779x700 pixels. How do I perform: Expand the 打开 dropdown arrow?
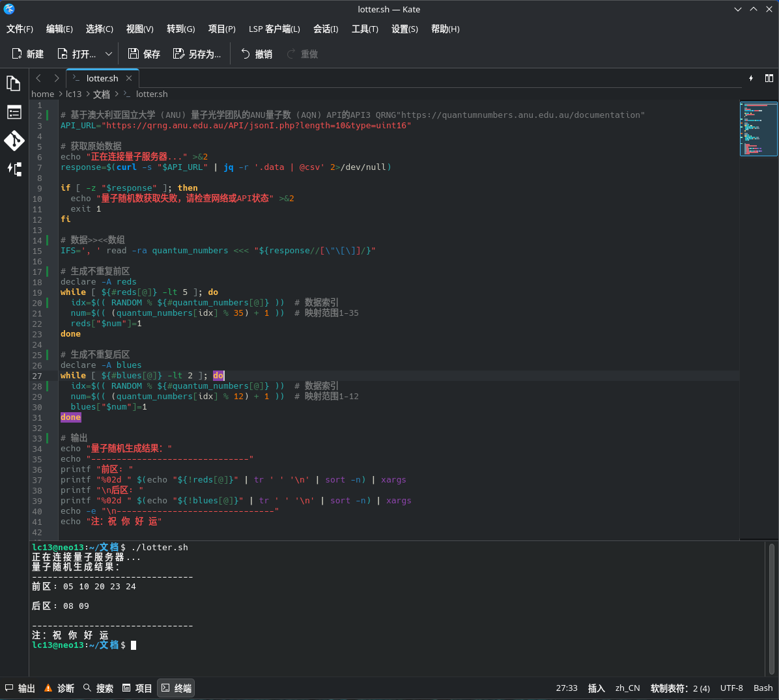coord(109,54)
